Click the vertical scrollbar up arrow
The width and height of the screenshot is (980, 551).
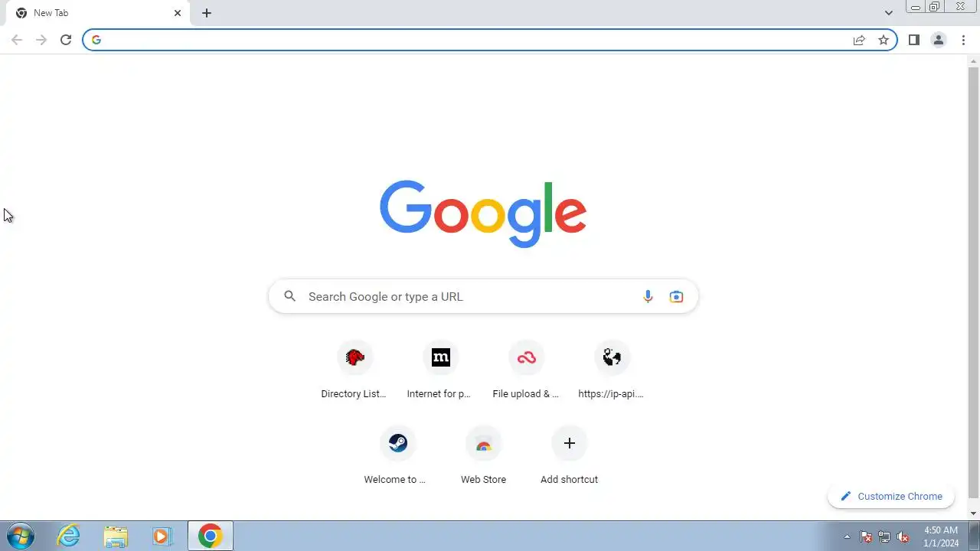pyautogui.click(x=974, y=60)
